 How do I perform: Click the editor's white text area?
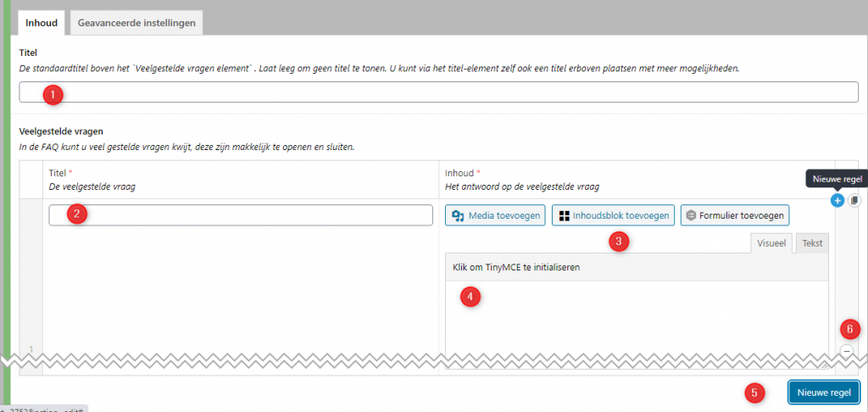tap(636, 322)
